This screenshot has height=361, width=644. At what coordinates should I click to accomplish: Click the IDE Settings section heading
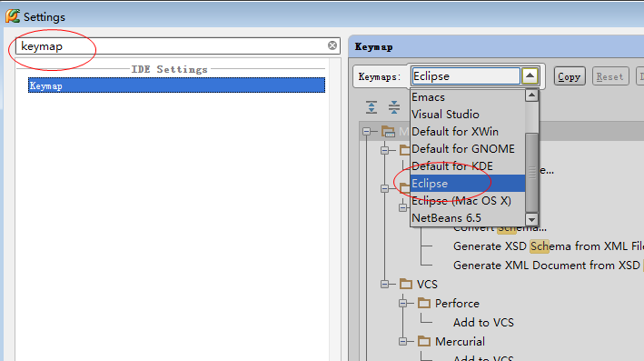169,69
